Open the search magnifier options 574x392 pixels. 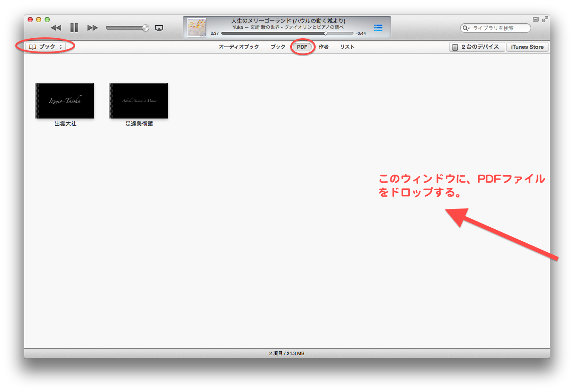click(x=466, y=28)
